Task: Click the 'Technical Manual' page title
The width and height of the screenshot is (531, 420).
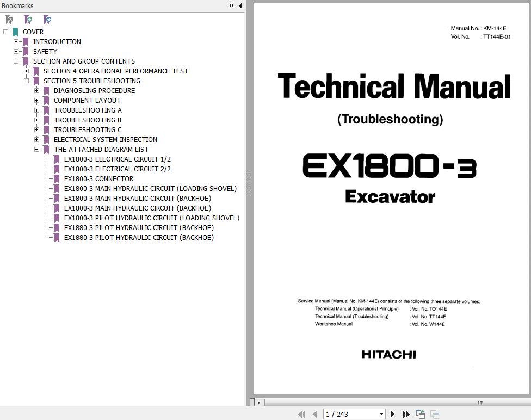Action: 394,87
